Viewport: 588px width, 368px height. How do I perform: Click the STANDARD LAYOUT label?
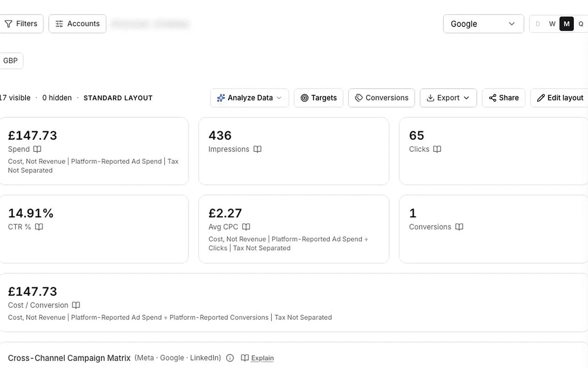tap(118, 98)
